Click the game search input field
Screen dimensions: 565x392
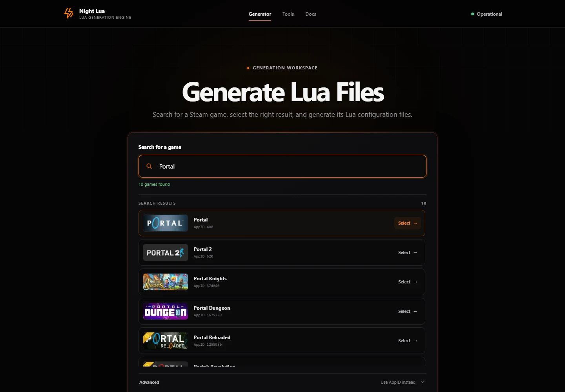pos(282,166)
